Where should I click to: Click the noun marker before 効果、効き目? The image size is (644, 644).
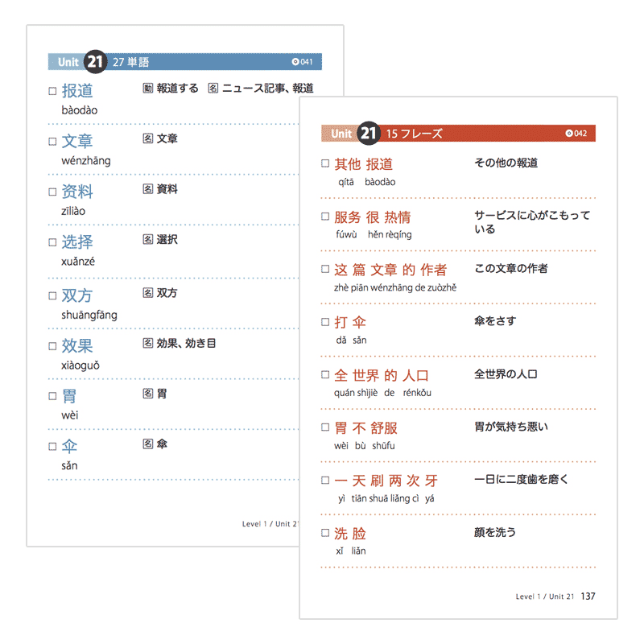click(148, 344)
